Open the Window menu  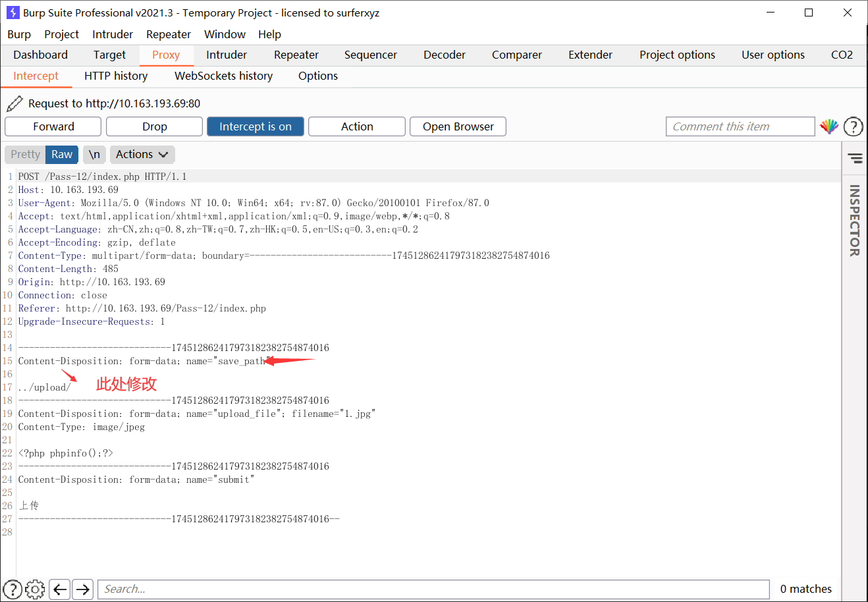pos(225,34)
